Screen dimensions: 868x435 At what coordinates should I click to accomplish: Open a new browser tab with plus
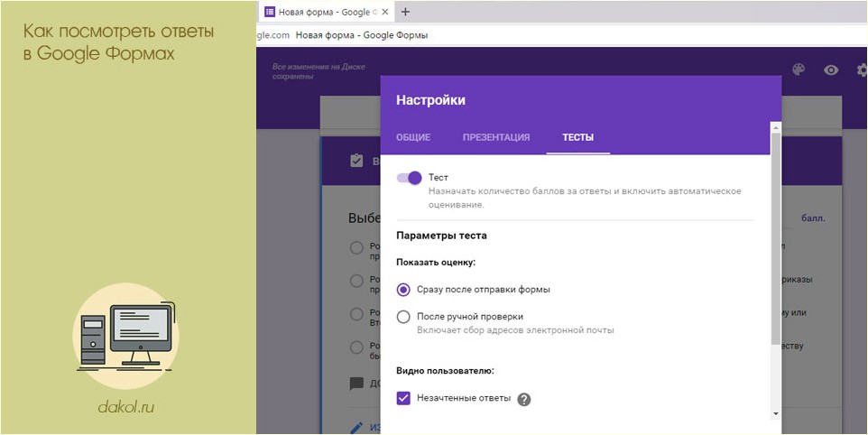point(405,12)
